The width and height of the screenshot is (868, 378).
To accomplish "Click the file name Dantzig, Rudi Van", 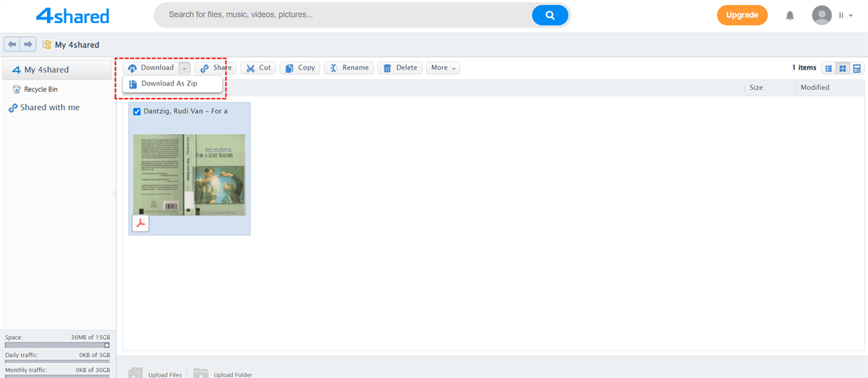I will tap(185, 112).
